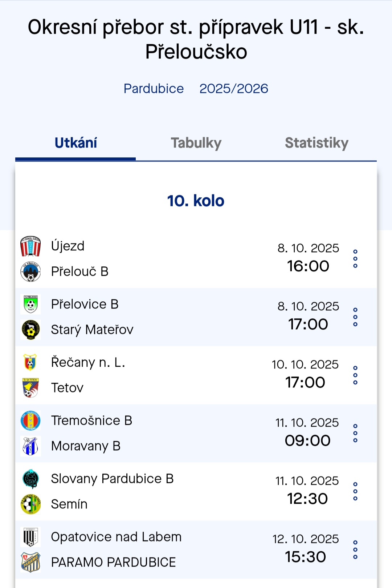Click the Újezd team logo

coord(30,246)
